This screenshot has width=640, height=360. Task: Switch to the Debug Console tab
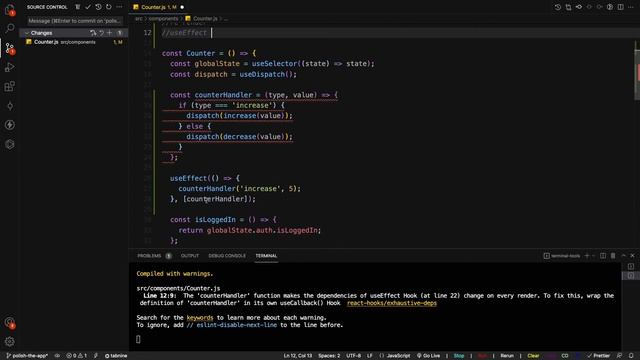click(x=227, y=256)
